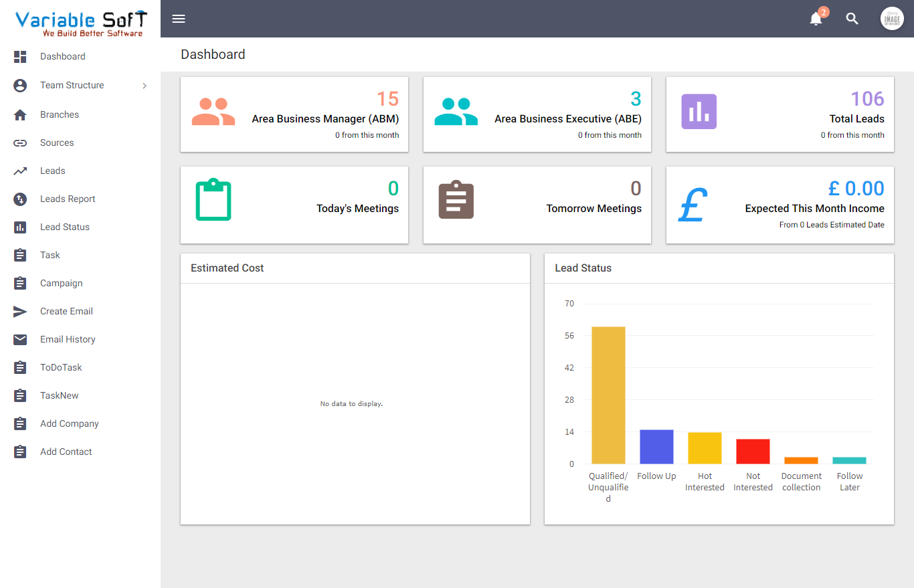914x588 pixels.
Task: Open notifications via the bell icon
Action: pyautogui.click(x=816, y=19)
